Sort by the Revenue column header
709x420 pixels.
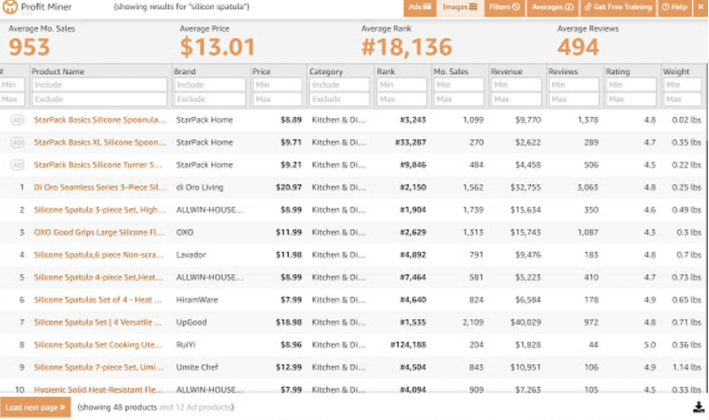coord(506,71)
